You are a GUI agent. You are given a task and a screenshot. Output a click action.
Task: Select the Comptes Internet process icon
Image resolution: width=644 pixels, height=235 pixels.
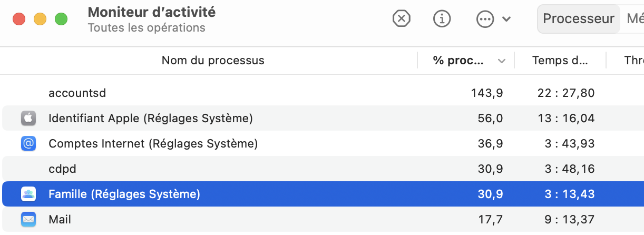28,143
